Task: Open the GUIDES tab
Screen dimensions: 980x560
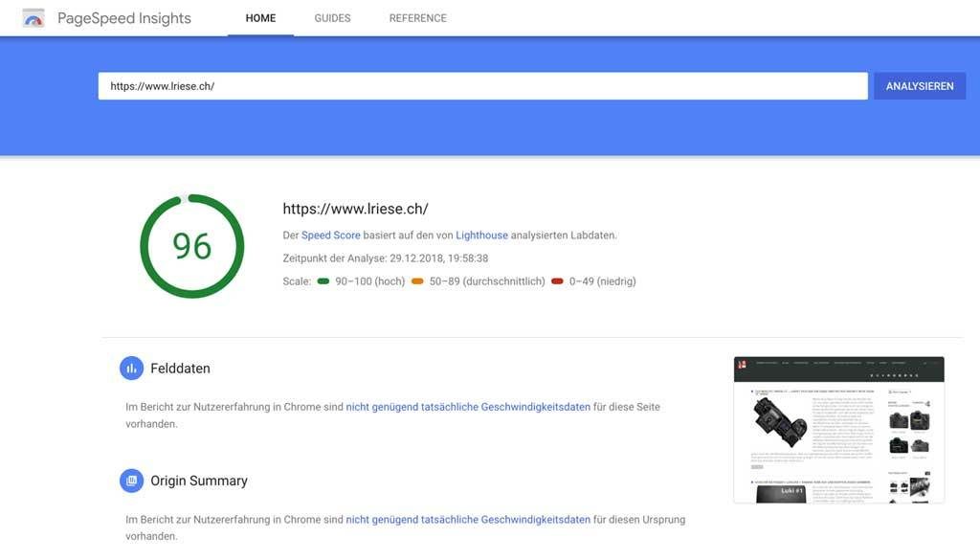Action: [332, 18]
